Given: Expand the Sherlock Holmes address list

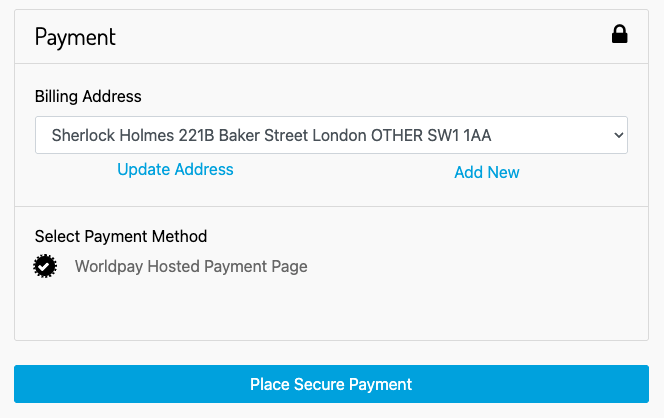Looking at the screenshot, I should [331, 135].
